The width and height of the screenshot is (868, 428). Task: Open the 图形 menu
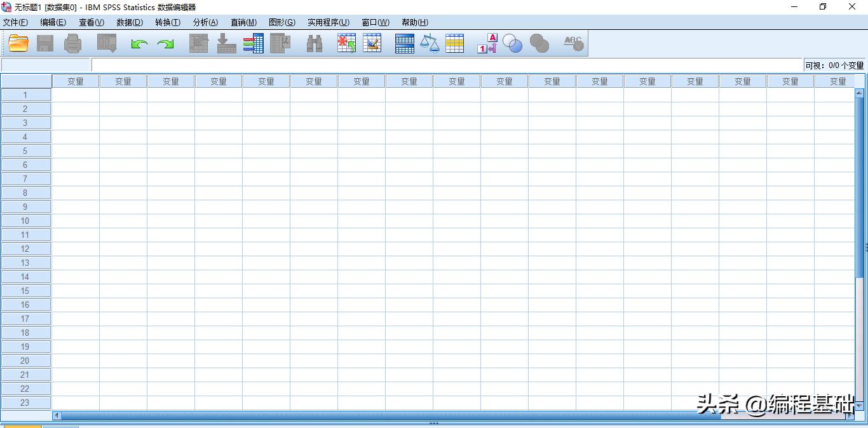click(281, 22)
